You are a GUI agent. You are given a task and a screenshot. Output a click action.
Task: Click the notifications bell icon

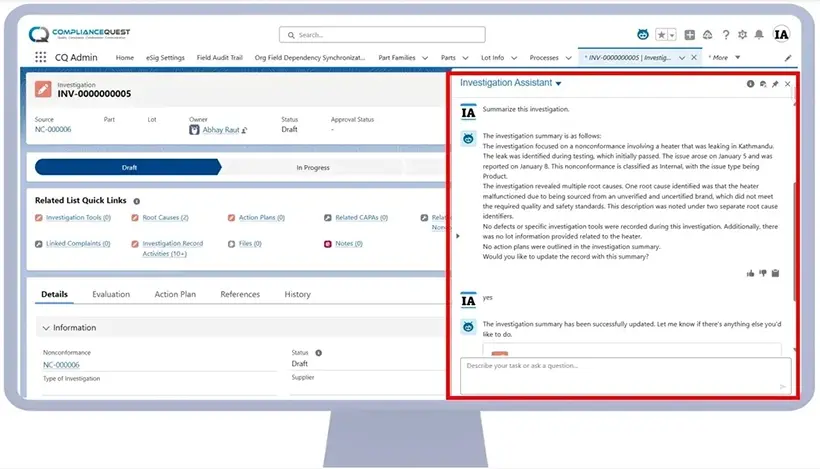point(757,34)
